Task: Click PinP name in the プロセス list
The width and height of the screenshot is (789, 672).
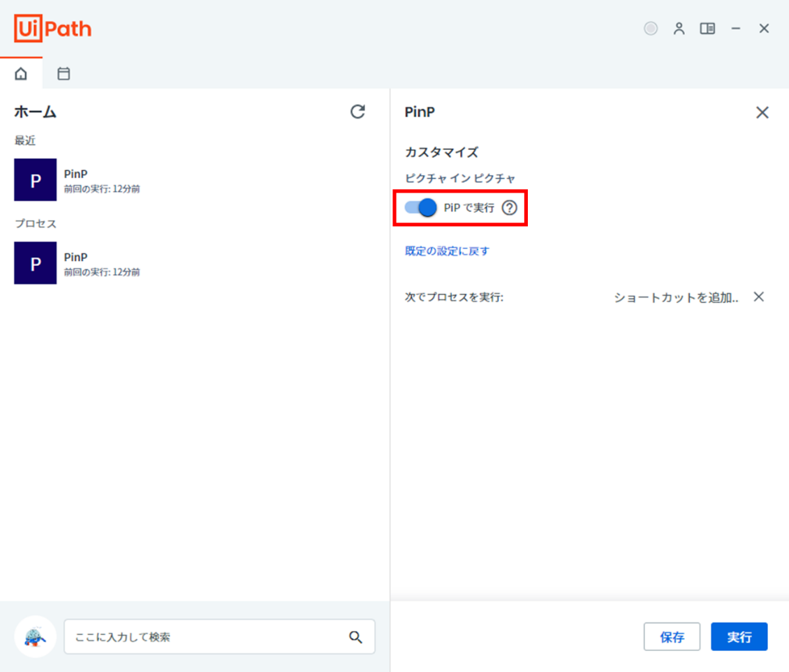Action: [x=75, y=257]
